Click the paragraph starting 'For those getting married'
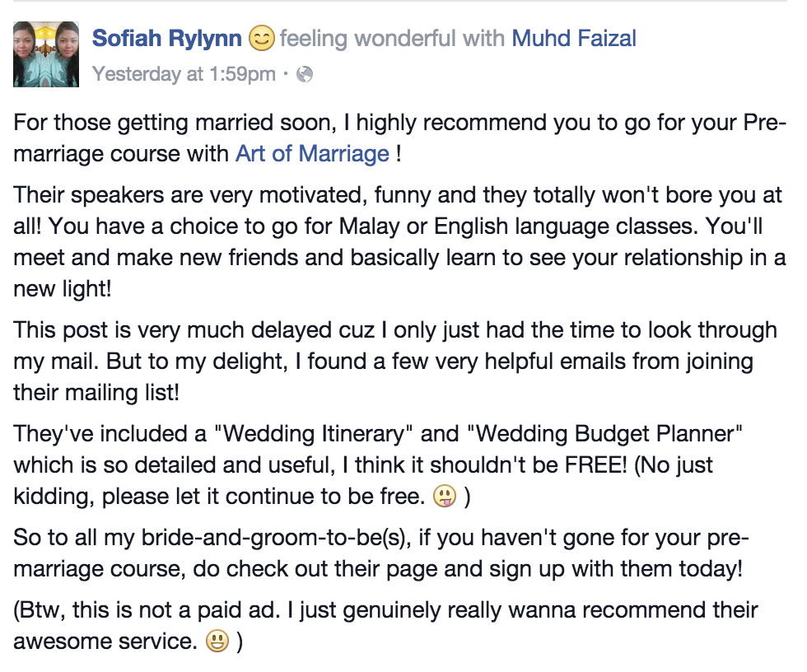The height and width of the screenshot is (672, 807). (x=400, y=138)
